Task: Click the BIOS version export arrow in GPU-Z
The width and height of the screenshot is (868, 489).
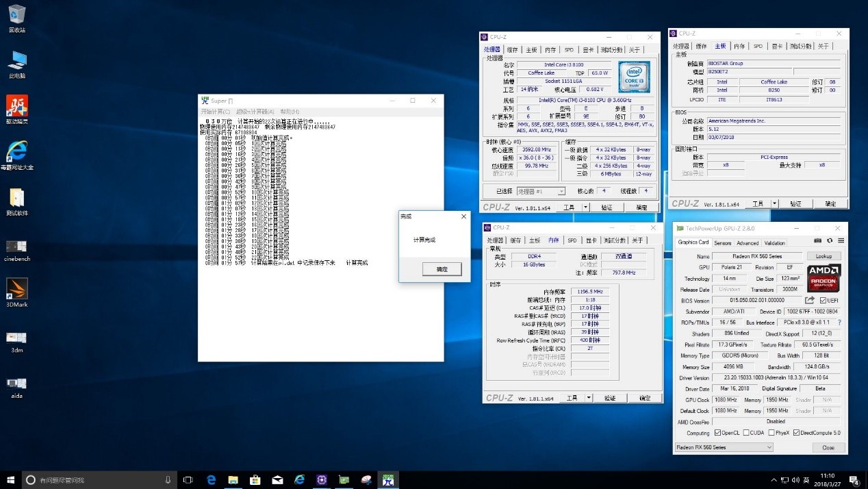Action: tap(810, 300)
